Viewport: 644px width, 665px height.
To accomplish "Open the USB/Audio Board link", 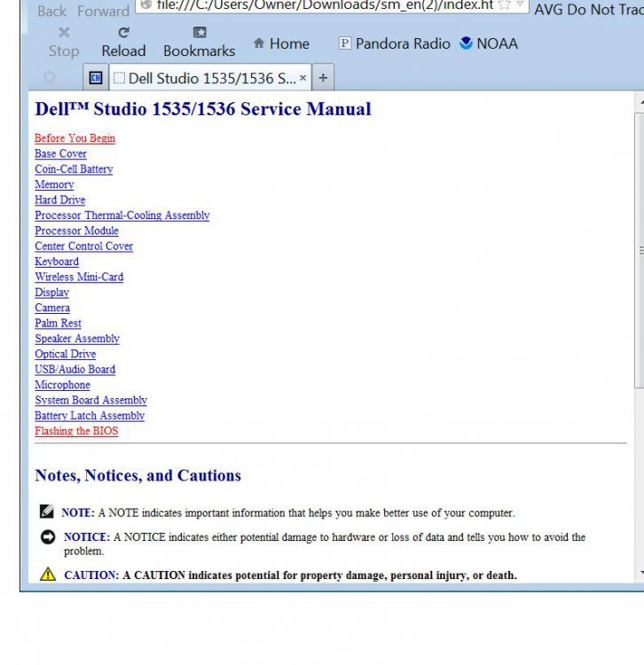I will [x=75, y=370].
